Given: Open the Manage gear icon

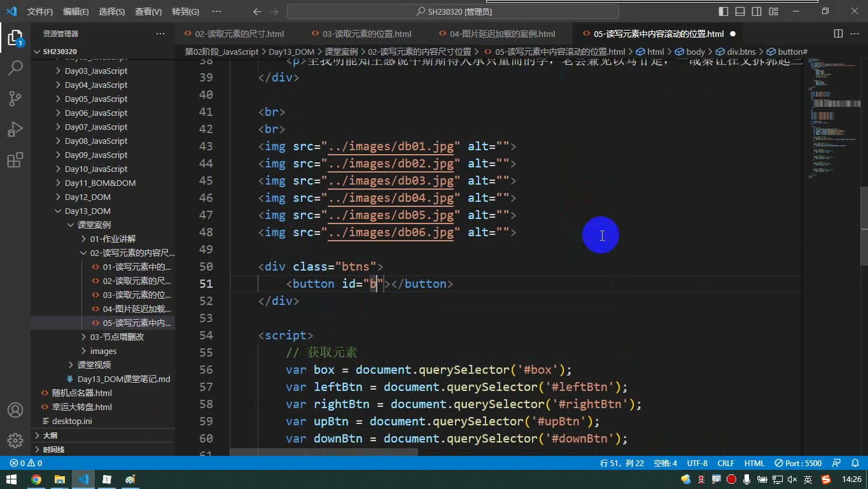Looking at the screenshot, I should (15, 441).
